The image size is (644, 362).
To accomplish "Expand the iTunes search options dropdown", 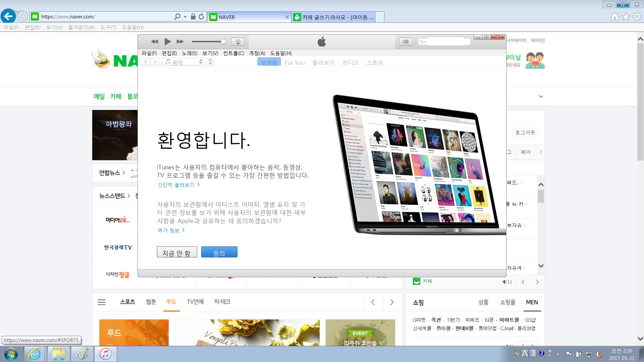I will 423,42.
